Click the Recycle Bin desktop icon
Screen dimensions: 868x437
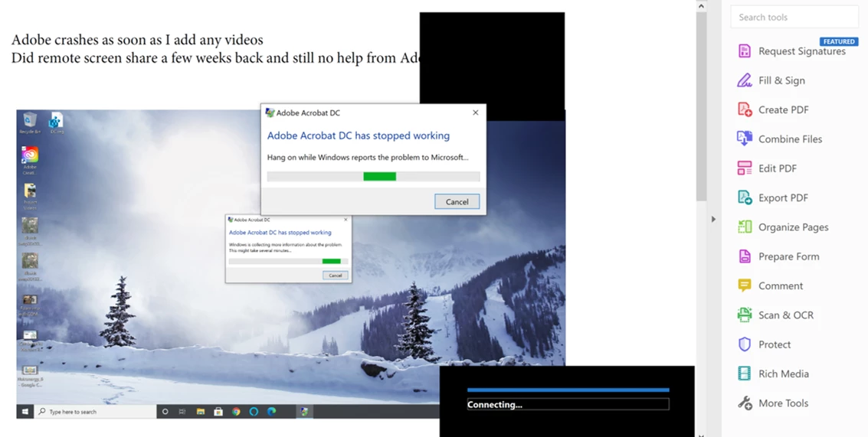[30, 123]
